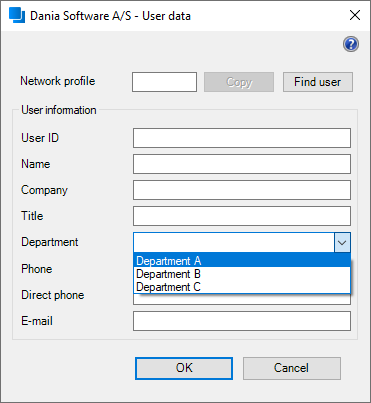Click the Cancel button
The width and height of the screenshot is (371, 403).
coord(292,368)
